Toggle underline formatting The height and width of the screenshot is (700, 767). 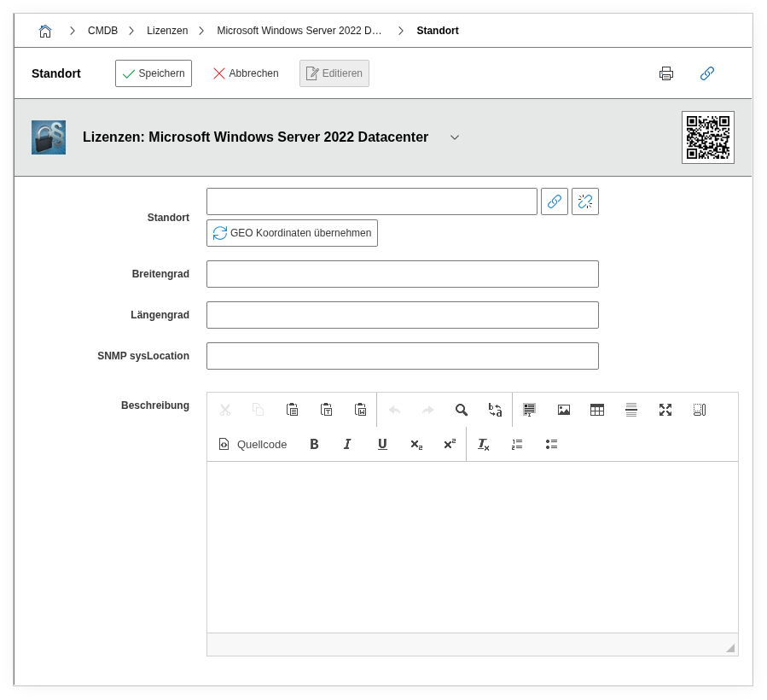382,444
